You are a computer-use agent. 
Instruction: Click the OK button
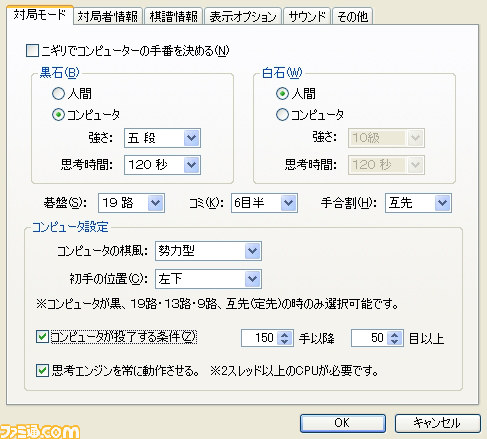(x=343, y=423)
